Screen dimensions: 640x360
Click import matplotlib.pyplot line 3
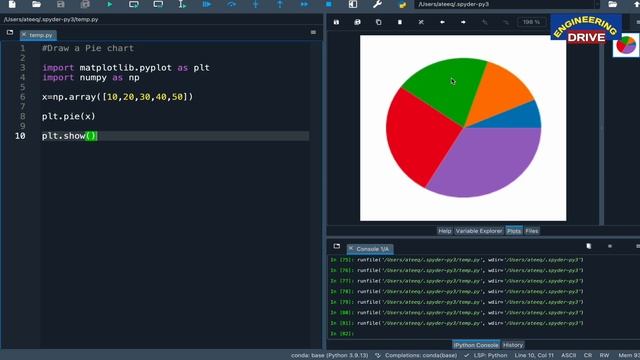point(126,68)
